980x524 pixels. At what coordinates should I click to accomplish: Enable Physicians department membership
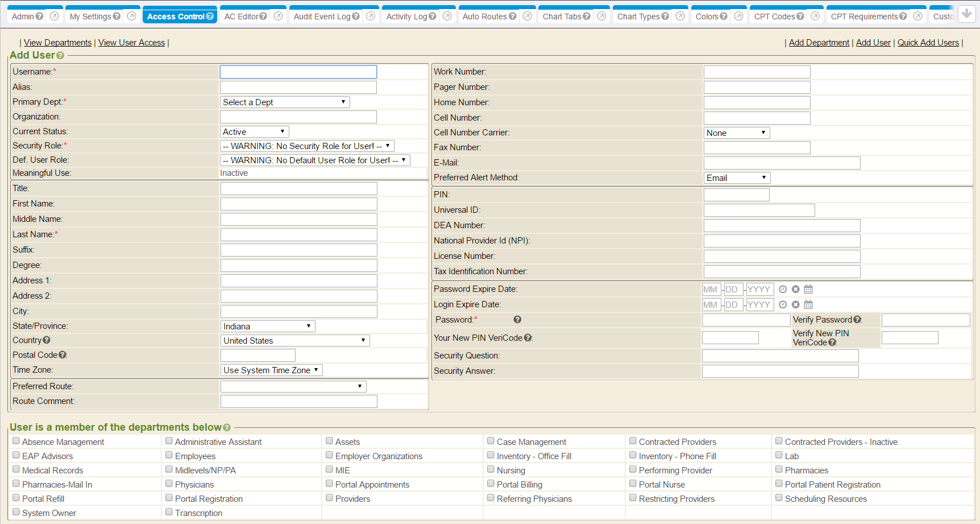[x=169, y=484]
